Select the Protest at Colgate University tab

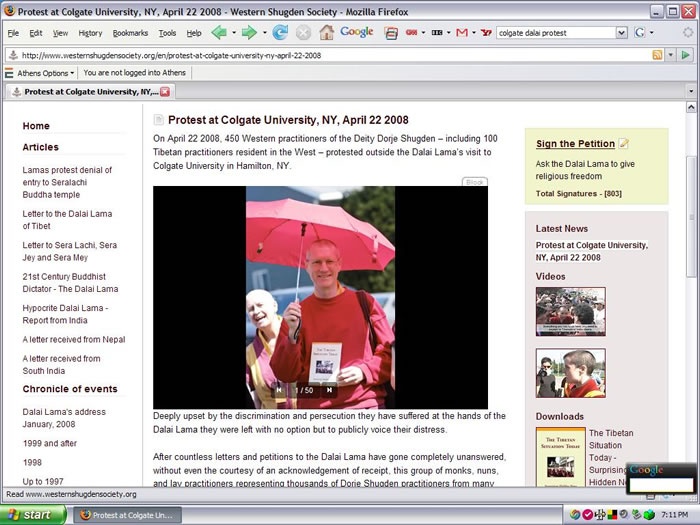91,92
